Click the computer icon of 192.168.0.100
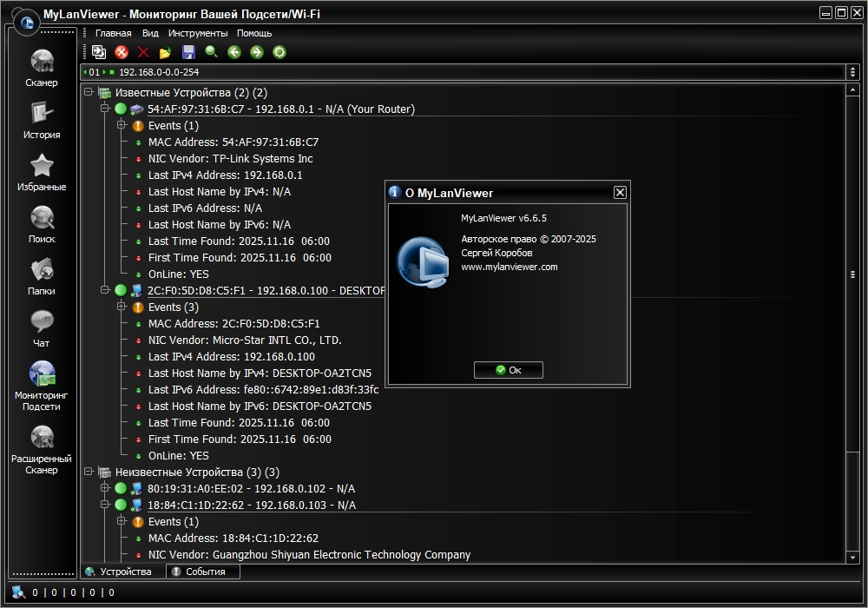The width and height of the screenshot is (868, 608). click(136, 290)
